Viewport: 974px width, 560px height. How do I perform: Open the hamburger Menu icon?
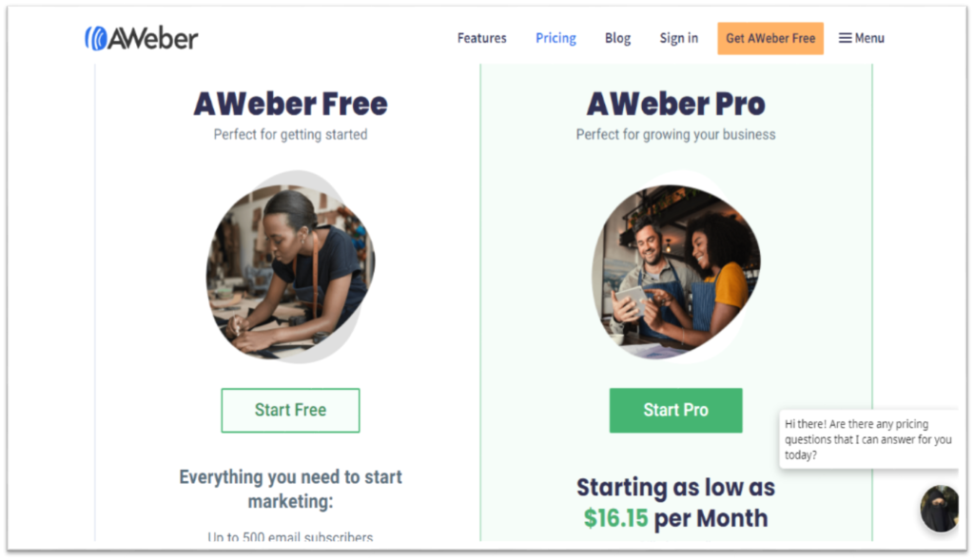[x=845, y=38]
